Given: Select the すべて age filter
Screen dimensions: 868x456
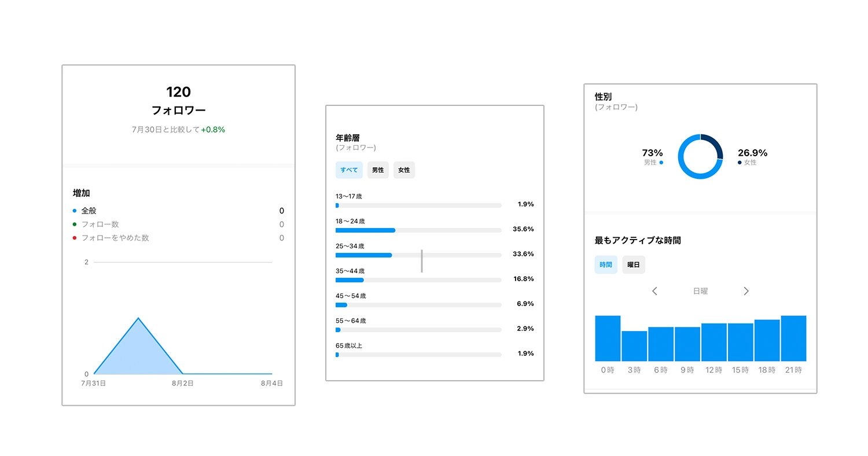Looking at the screenshot, I should [x=349, y=170].
